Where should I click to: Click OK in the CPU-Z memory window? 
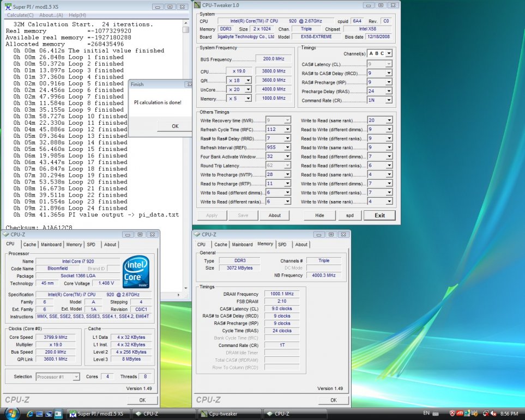[x=334, y=400]
